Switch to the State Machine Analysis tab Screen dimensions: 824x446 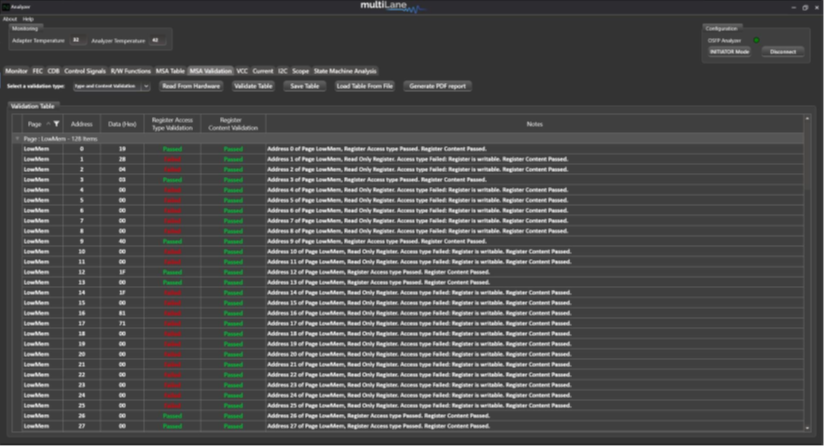pyautogui.click(x=345, y=71)
